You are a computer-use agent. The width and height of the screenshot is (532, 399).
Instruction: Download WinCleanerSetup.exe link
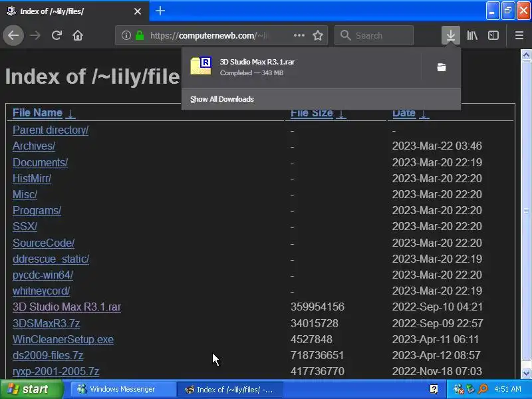pos(63,339)
